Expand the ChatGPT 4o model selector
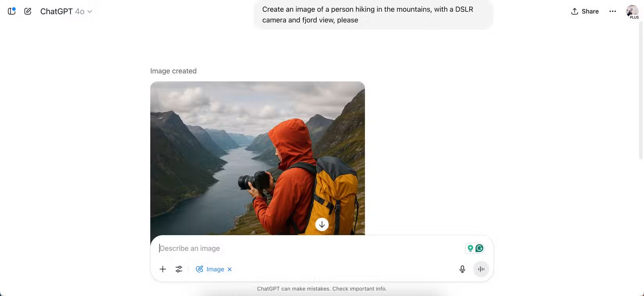This screenshot has height=296, width=644. (x=66, y=11)
